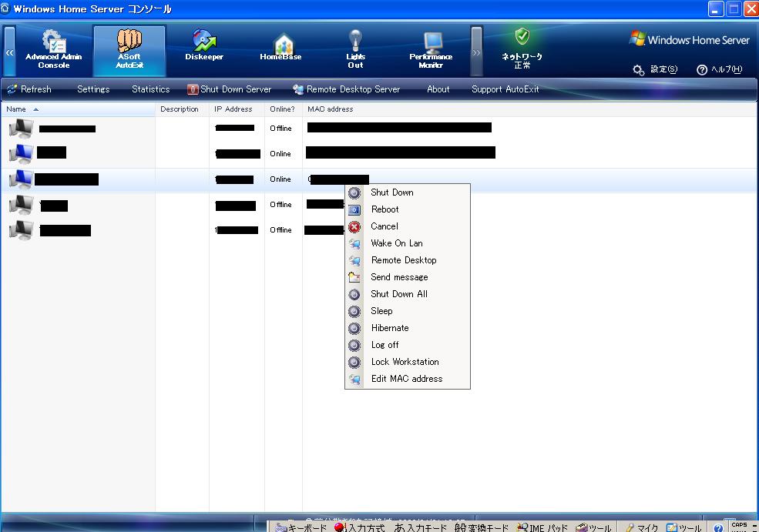The height and width of the screenshot is (532, 759).
Task: Open ヘルプ(H) help
Action: [x=719, y=69]
